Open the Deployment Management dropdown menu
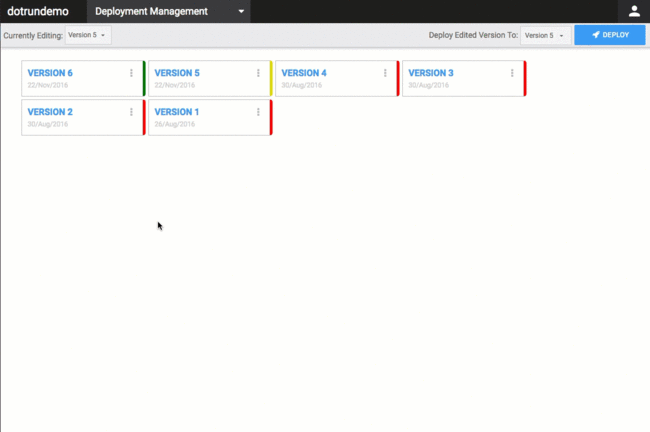650x432 pixels. tap(168, 12)
